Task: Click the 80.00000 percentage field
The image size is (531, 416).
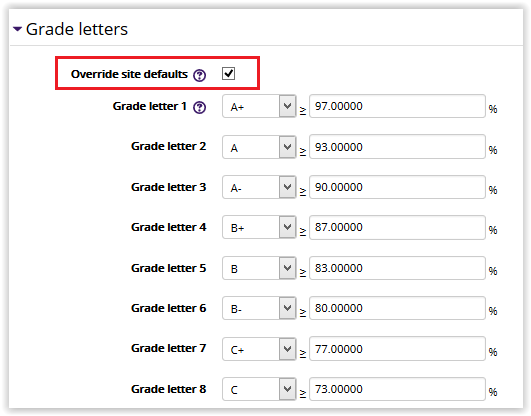Action: click(398, 308)
